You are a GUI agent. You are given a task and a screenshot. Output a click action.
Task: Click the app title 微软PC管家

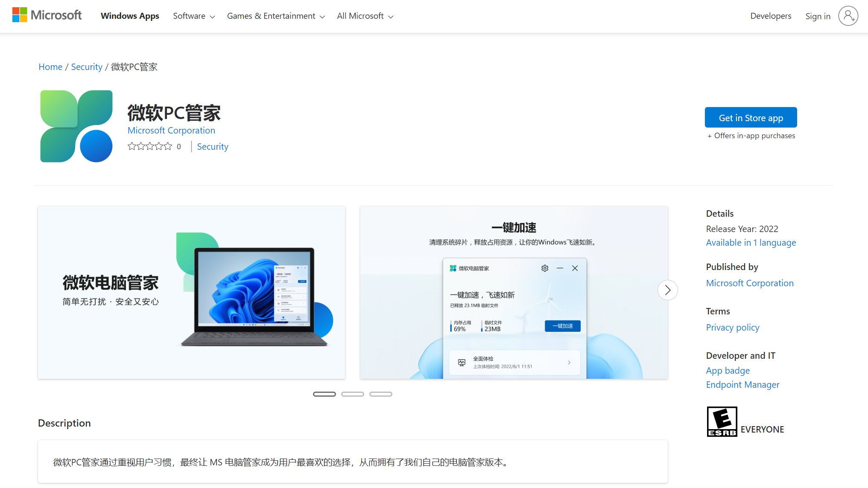[174, 113]
